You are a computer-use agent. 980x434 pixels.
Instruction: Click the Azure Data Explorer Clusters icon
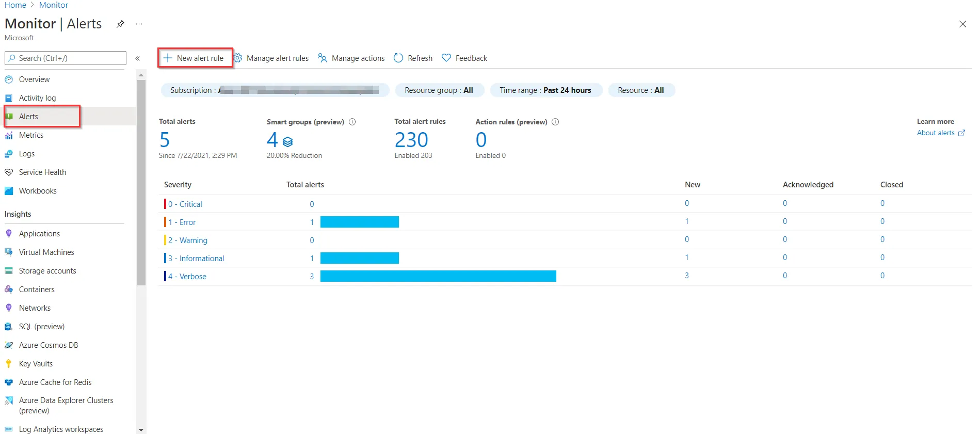9,400
